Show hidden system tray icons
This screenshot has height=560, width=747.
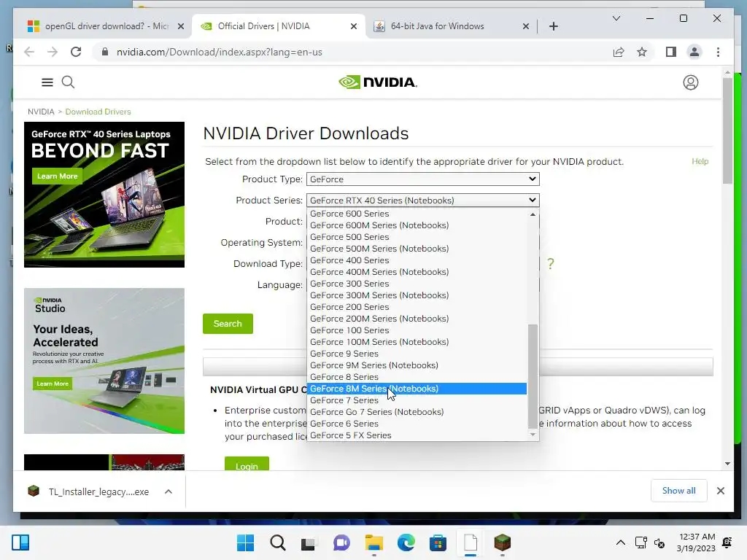pos(620,542)
